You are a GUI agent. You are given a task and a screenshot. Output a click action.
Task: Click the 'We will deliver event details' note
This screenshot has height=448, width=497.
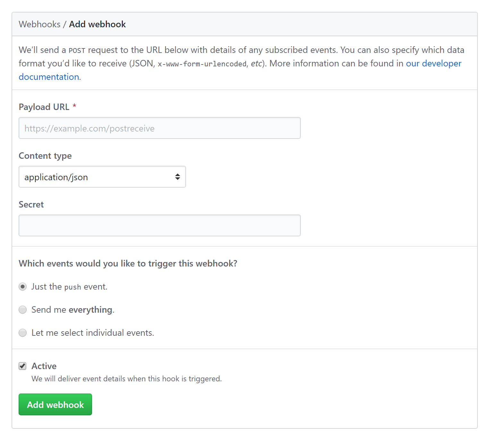click(126, 379)
